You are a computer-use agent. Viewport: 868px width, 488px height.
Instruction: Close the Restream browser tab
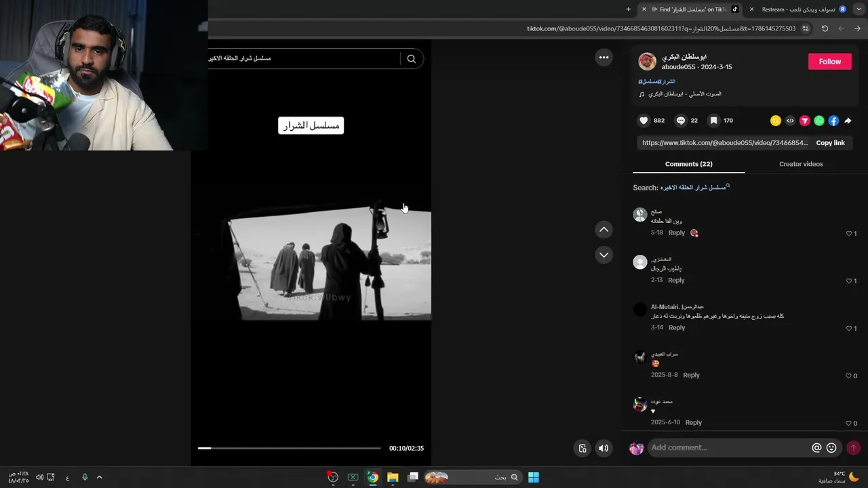point(751,9)
